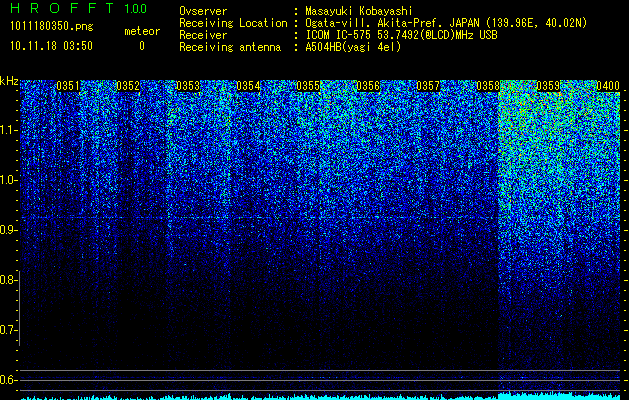
Task: Click the kHz axis unit label
Action: pos(9,81)
